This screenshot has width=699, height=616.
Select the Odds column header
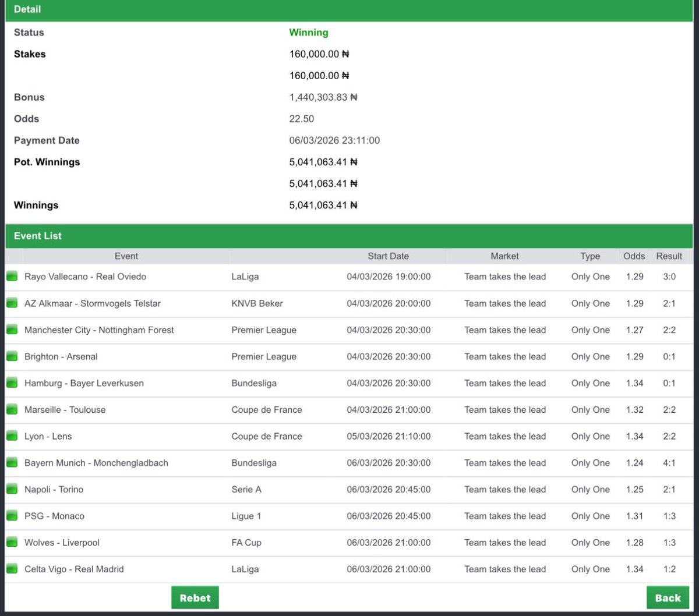[x=634, y=256]
